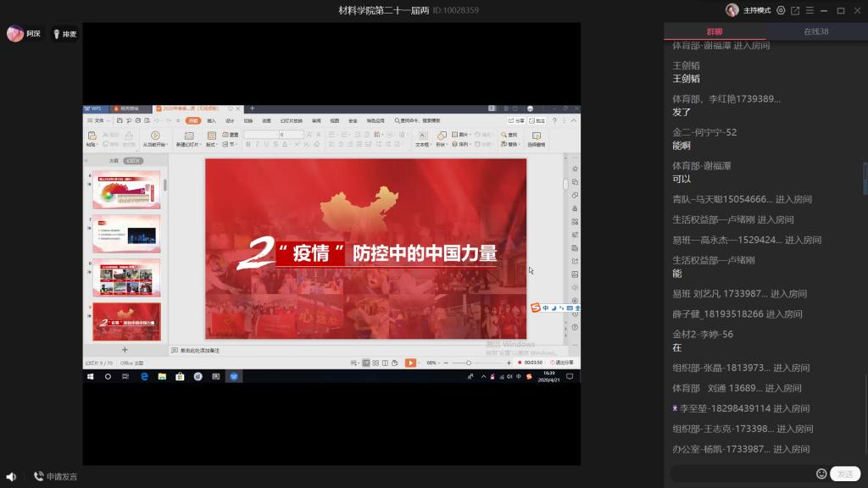The height and width of the screenshot is (488, 868).
Task: Switch to the 在线38 online members tab
Action: (x=816, y=31)
